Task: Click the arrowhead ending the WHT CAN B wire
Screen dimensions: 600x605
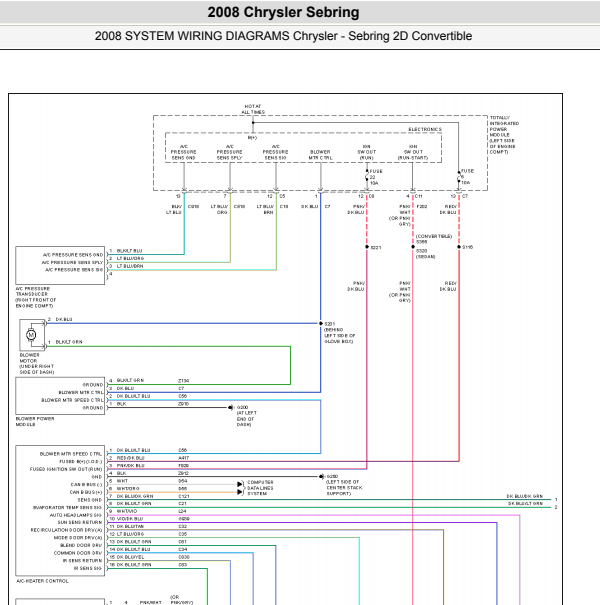Action: pos(240,484)
